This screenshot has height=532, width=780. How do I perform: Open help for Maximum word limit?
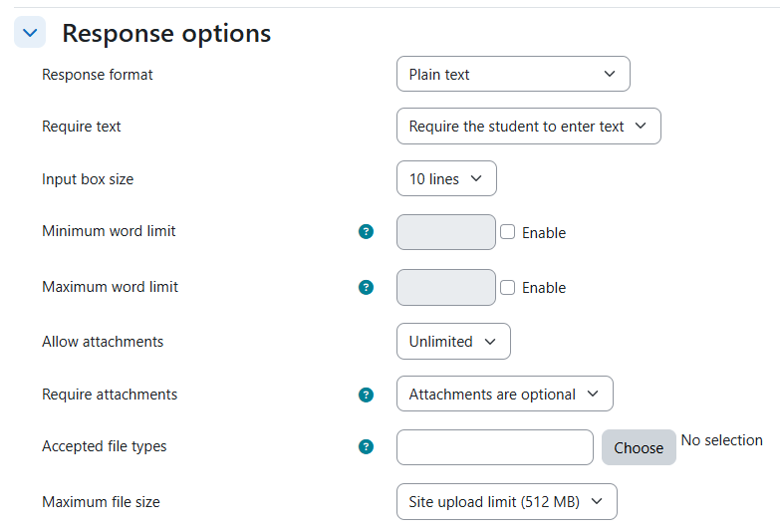(x=367, y=287)
